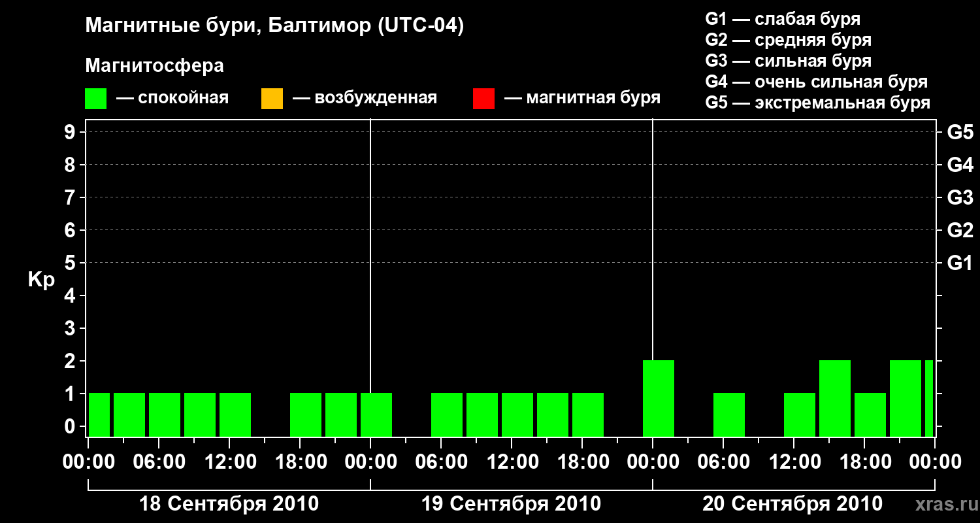This screenshot has width=980, height=523.
Task: Click the 'G3' storm-level axis label at Kp 7
Action: (x=960, y=197)
